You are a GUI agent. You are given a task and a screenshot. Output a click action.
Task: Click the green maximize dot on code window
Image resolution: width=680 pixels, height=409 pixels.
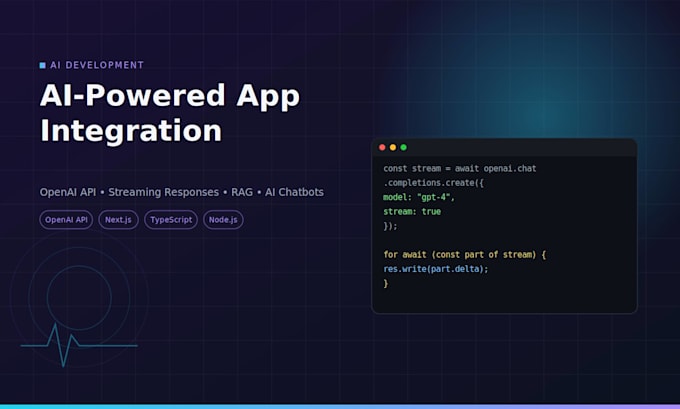[403, 147]
